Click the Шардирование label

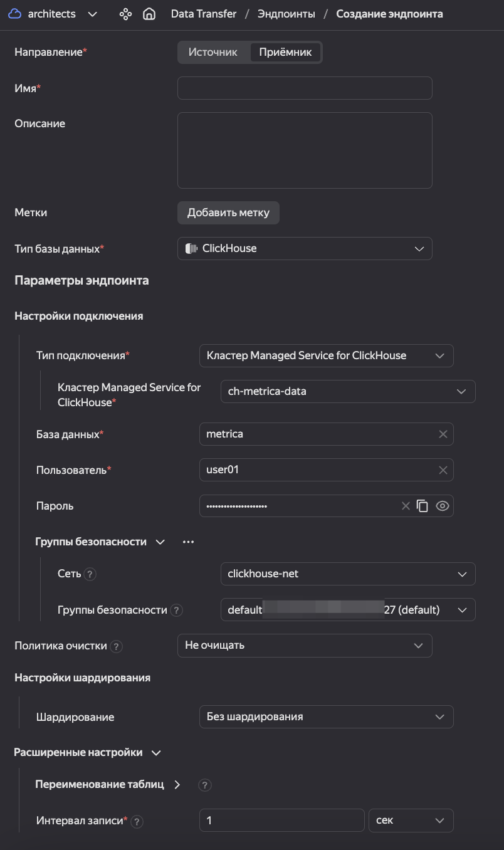75,717
